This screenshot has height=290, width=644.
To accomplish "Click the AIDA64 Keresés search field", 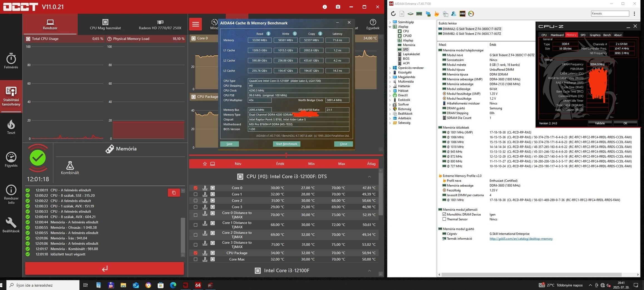I will (610, 13).
